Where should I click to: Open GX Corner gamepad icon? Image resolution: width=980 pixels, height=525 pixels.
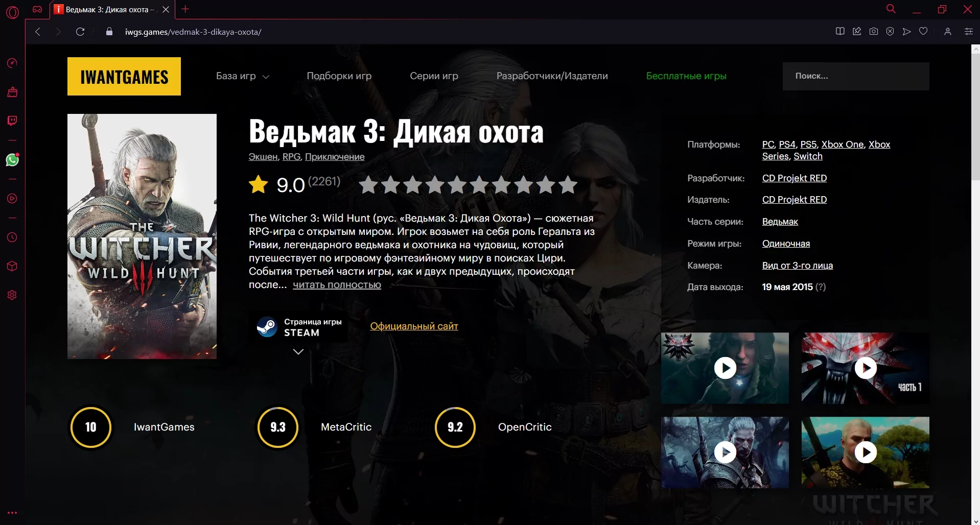(x=37, y=9)
